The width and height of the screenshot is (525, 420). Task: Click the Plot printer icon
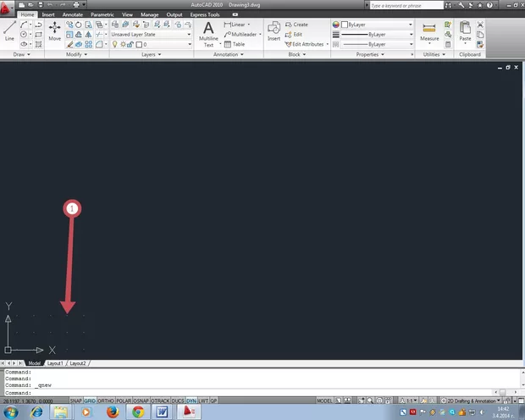(76, 5)
